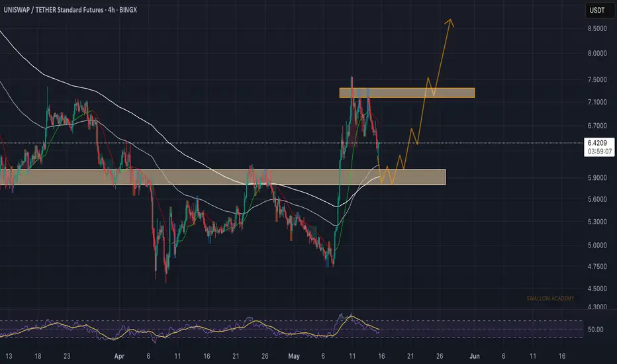This screenshot has height=364, width=617.
Task: Click the SWALLOW ACADEMY watermark text
Action: pyautogui.click(x=550, y=298)
